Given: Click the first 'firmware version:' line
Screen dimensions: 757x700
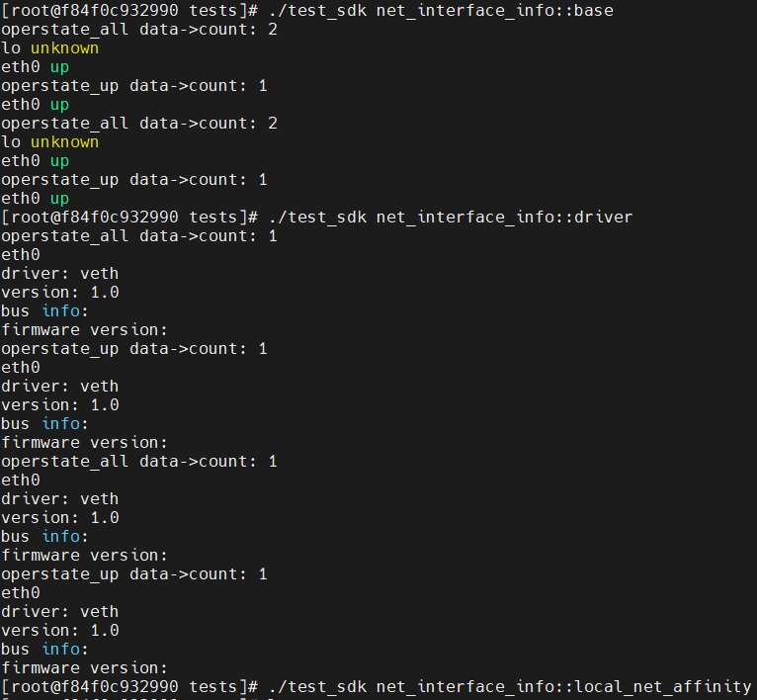Looking at the screenshot, I should click(84, 330).
